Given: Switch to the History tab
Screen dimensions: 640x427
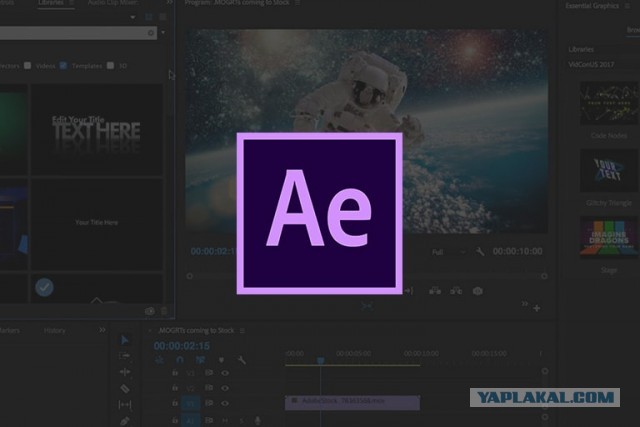Looking at the screenshot, I should 54,330.
